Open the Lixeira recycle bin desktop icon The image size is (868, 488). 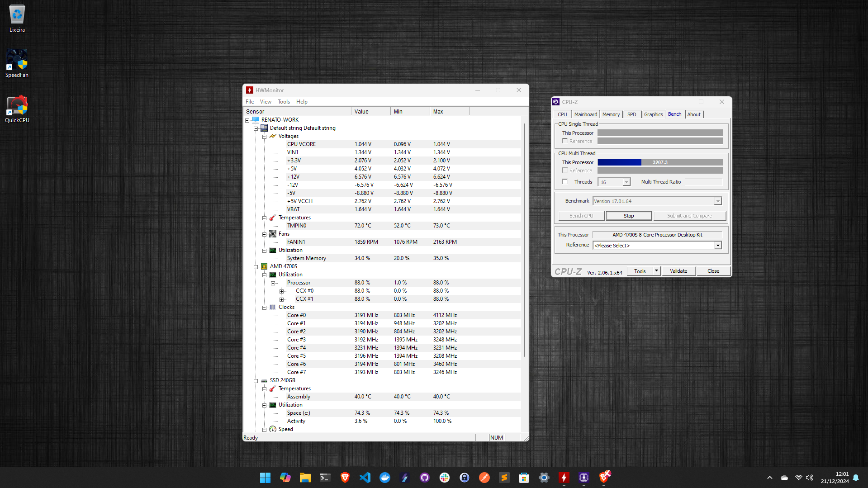[x=17, y=19]
